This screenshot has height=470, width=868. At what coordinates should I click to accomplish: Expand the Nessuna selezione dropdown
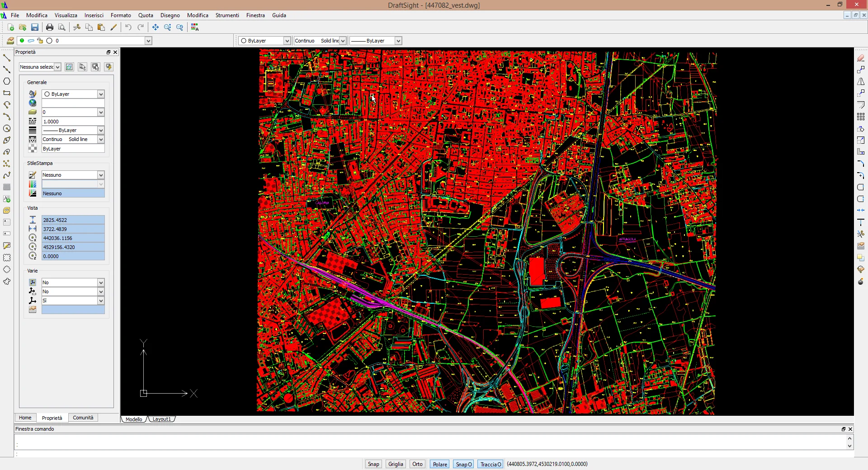tap(58, 67)
